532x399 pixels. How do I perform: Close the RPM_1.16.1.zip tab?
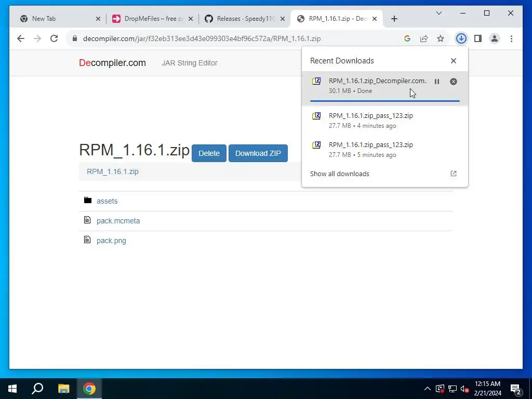tap(375, 19)
